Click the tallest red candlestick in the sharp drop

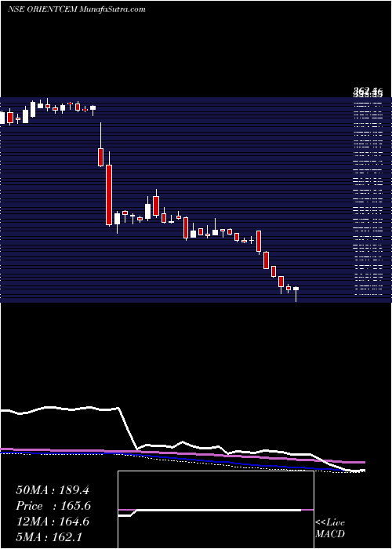point(109,195)
